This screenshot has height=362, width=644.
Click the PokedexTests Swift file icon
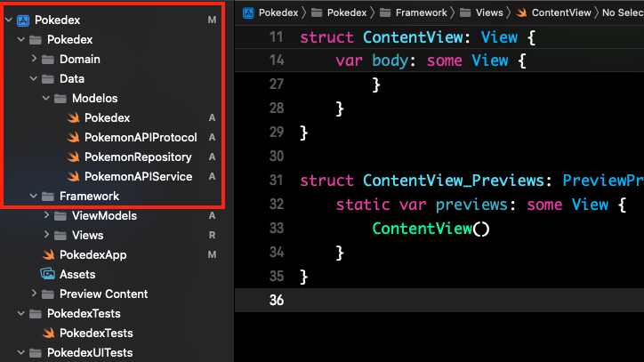(x=48, y=333)
